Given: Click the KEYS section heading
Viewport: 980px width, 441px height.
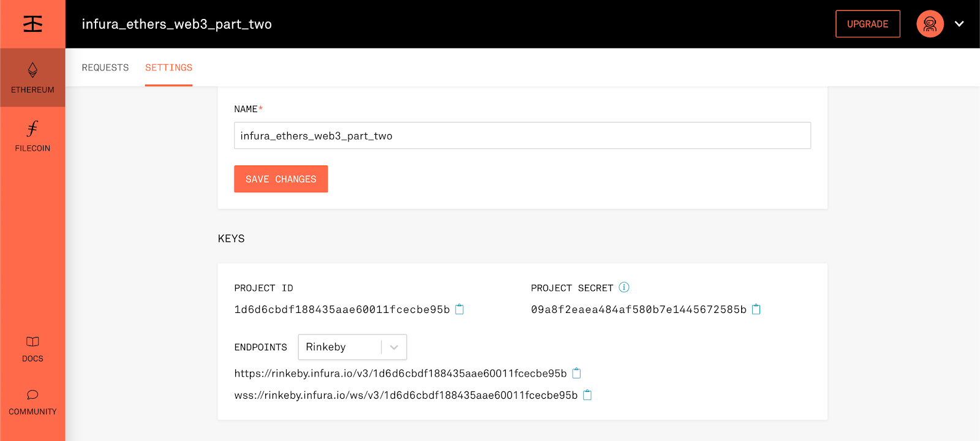Looking at the screenshot, I should pyautogui.click(x=231, y=238).
